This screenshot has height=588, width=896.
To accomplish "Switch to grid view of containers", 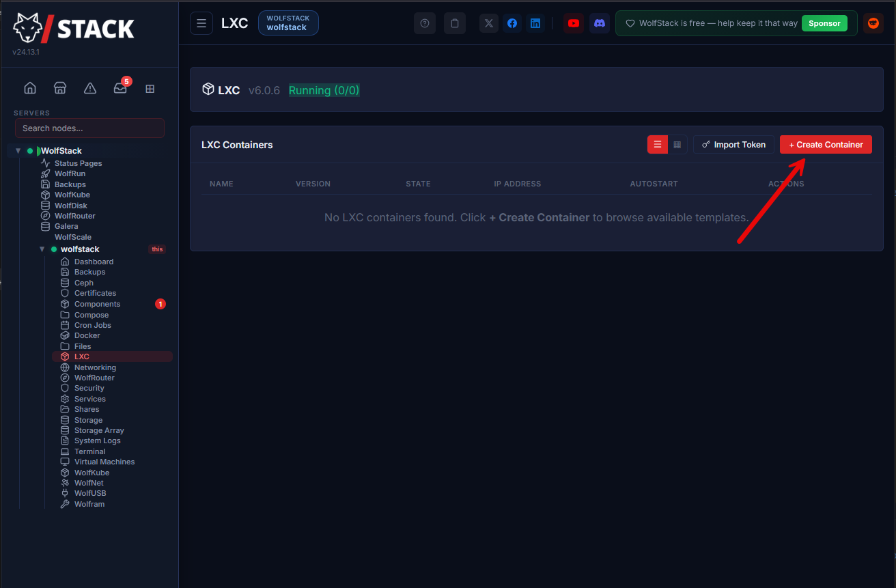I will tap(677, 145).
